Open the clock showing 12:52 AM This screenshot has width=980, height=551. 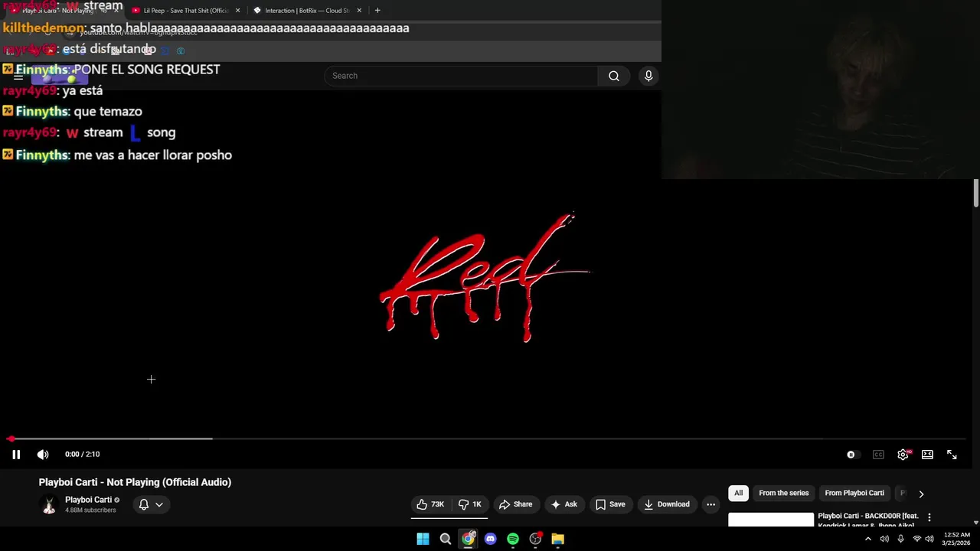pos(957,539)
